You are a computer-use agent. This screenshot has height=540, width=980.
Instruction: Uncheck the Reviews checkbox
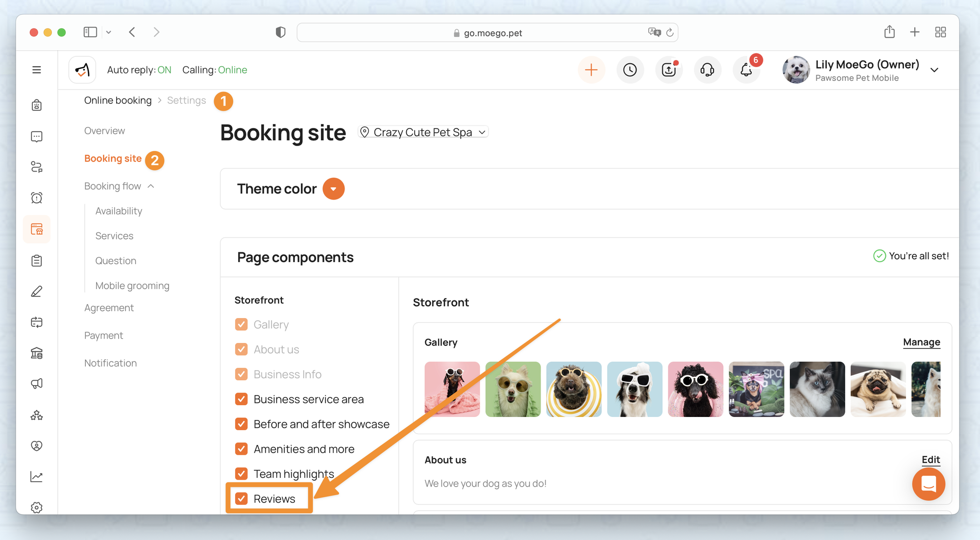coord(241,499)
